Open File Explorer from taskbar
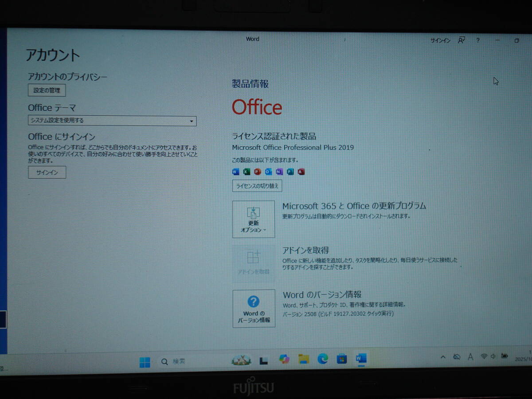The image size is (532, 399). tap(303, 359)
